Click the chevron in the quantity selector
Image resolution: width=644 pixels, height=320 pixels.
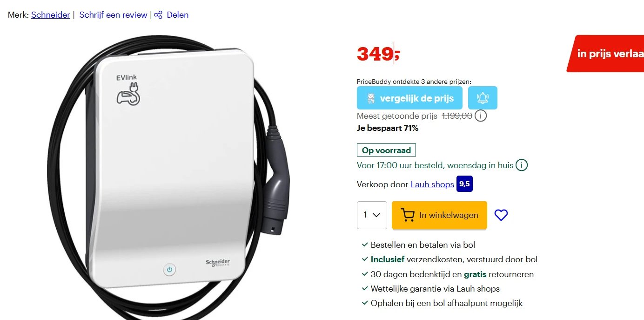(377, 215)
